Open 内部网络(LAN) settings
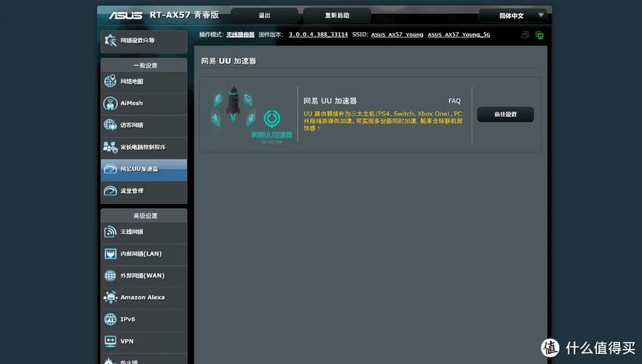This screenshot has height=364, width=642. [143, 254]
